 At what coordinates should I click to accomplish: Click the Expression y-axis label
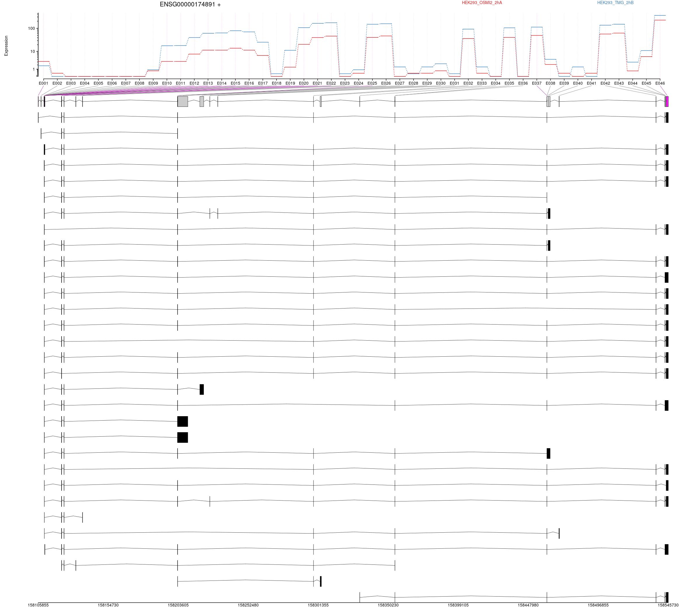6,46
